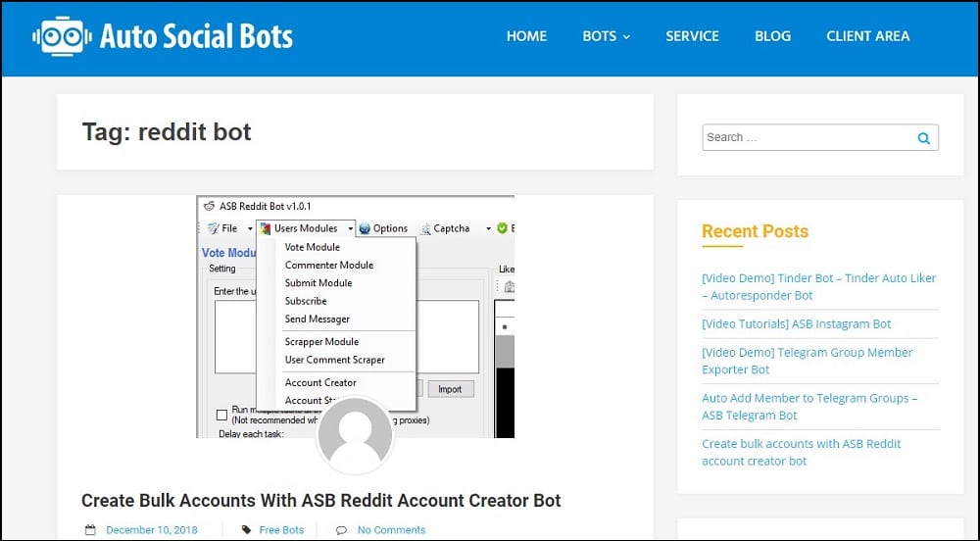This screenshot has height=541, width=980.
Task: Open the Tinder Bot video demo post
Action: pyautogui.click(x=818, y=287)
